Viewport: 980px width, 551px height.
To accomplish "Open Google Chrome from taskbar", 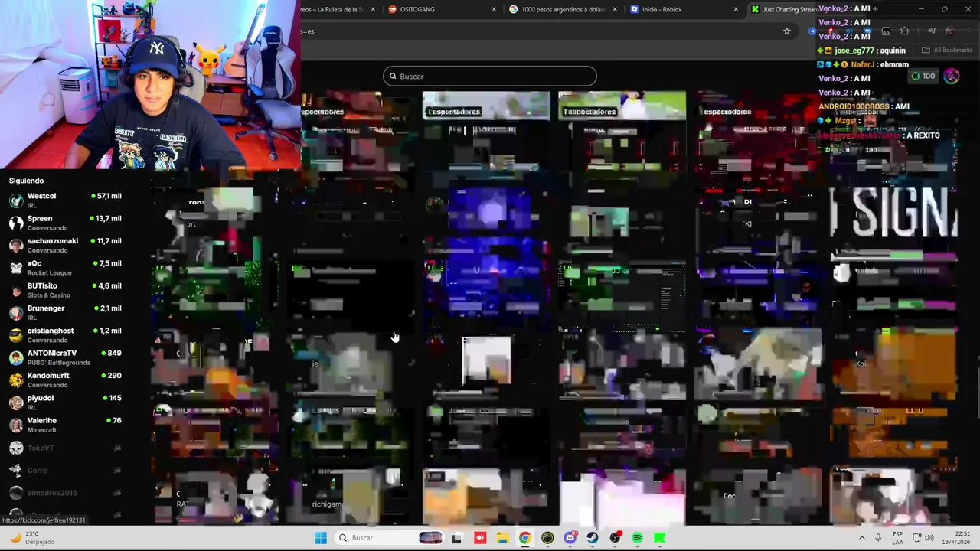I will (524, 538).
